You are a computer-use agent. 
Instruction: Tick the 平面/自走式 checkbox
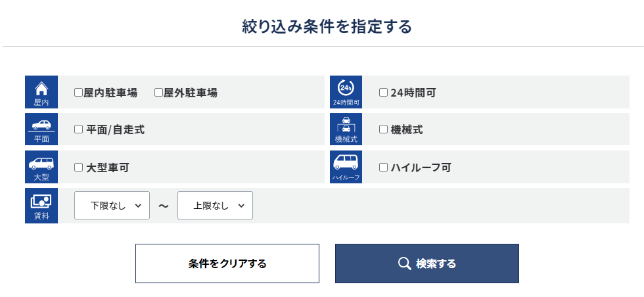pos(79,129)
